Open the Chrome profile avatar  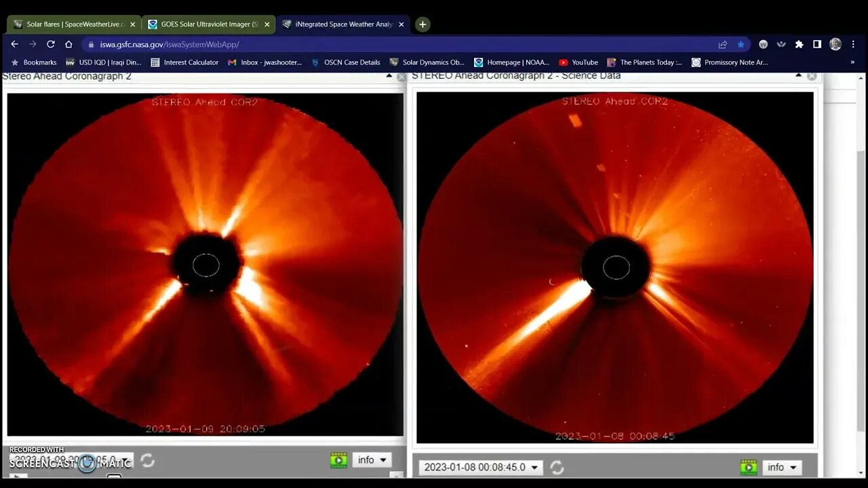835,44
